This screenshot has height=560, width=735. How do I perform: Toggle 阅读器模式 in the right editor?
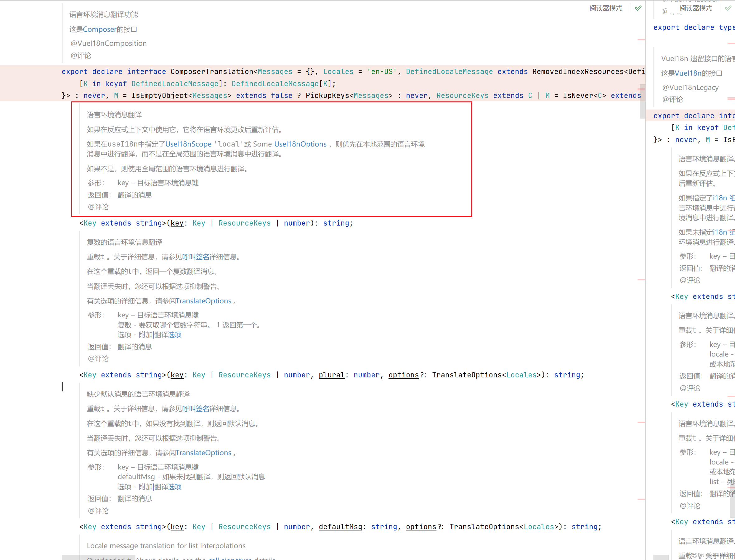696,8
